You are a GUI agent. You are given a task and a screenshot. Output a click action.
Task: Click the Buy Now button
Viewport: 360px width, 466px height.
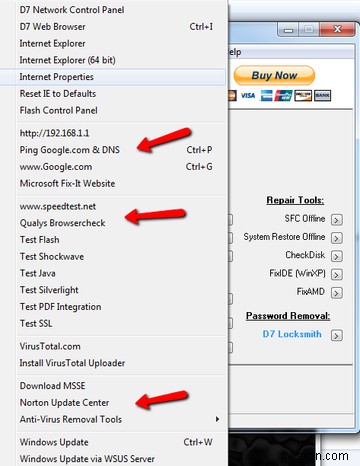pyautogui.click(x=274, y=75)
